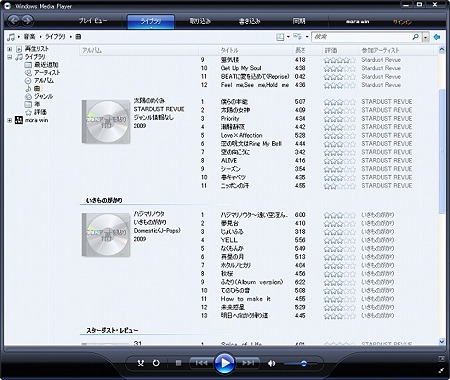Start playback with the Play button
The image size is (450, 380).
coord(225,363)
